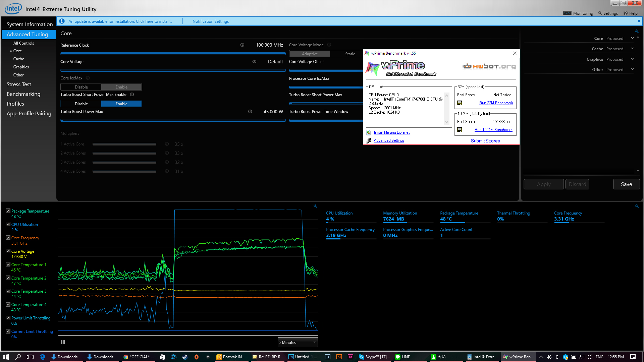Viewport: 644px width, 362px height.
Task: Open System Information section
Action: [30, 24]
